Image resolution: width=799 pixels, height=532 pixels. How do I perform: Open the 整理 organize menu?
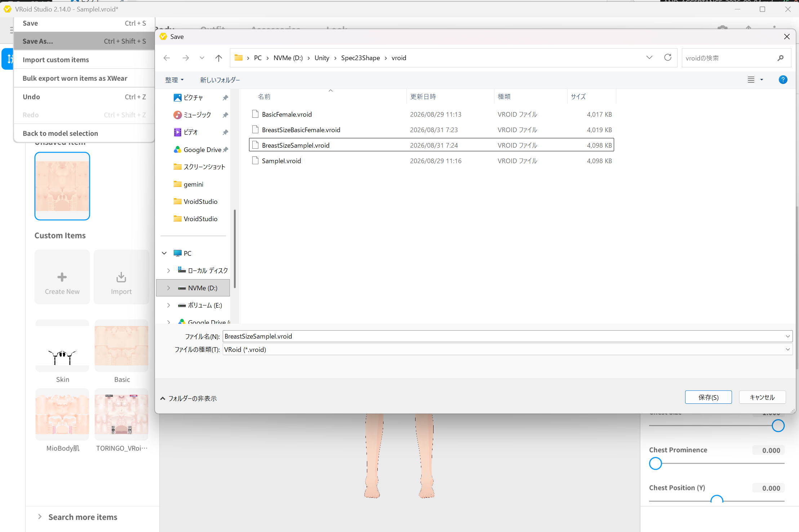(174, 80)
